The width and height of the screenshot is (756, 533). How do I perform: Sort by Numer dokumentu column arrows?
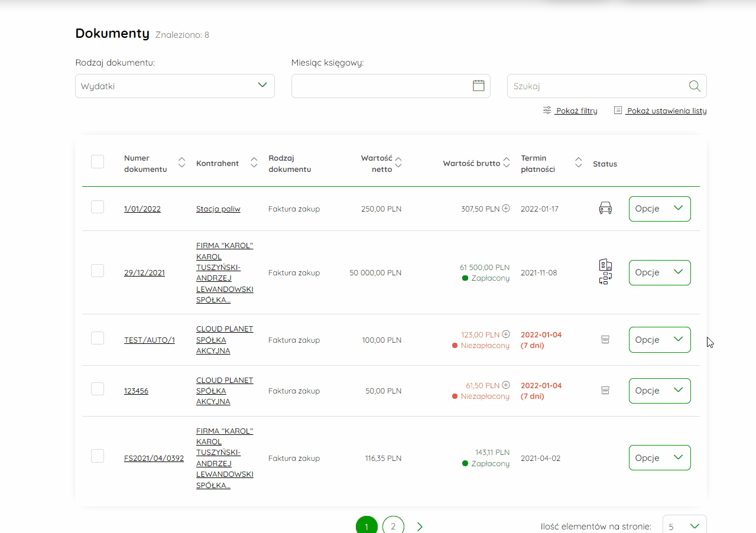pyautogui.click(x=182, y=162)
